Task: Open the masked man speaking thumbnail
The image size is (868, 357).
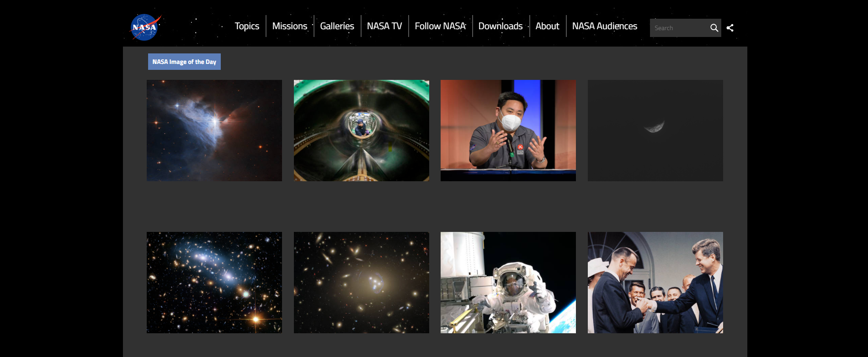Action: pyautogui.click(x=508, y=131)
